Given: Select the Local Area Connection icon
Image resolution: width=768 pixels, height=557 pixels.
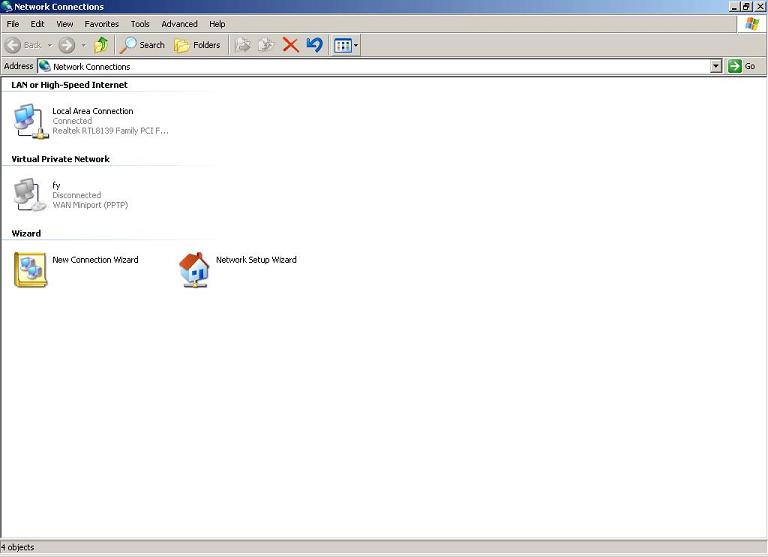Looking at the screenshot, I should coord(31,121).
